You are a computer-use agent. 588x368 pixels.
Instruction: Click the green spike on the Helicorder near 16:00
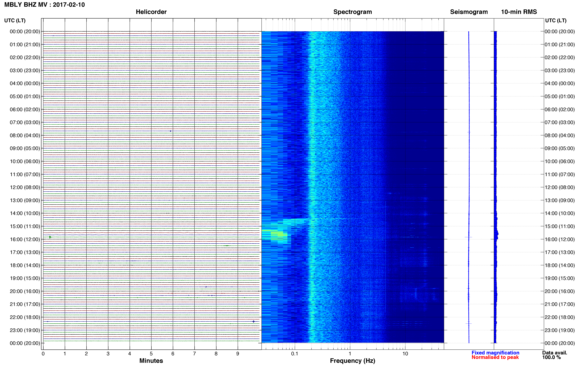coord(50,237)
